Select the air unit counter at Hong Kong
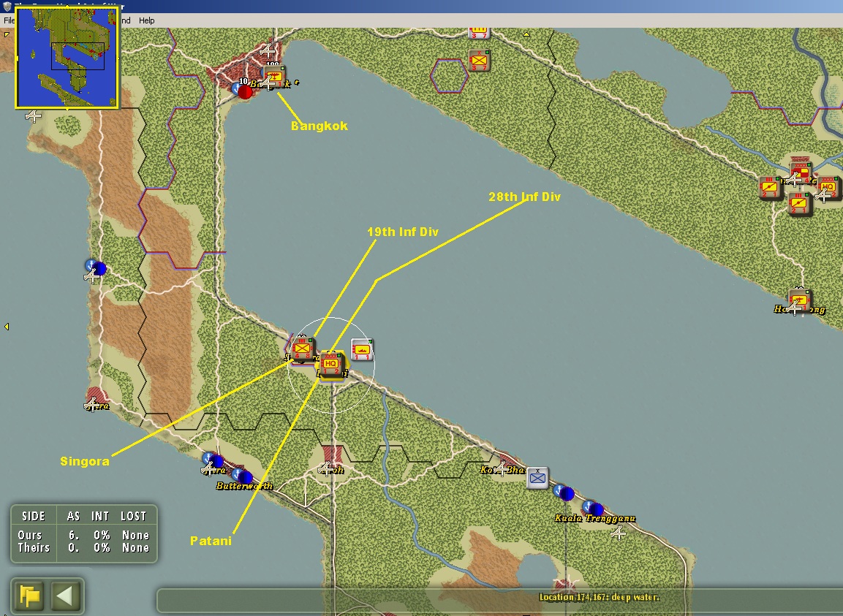The image size is (843, 616). [x=799, y=300]
